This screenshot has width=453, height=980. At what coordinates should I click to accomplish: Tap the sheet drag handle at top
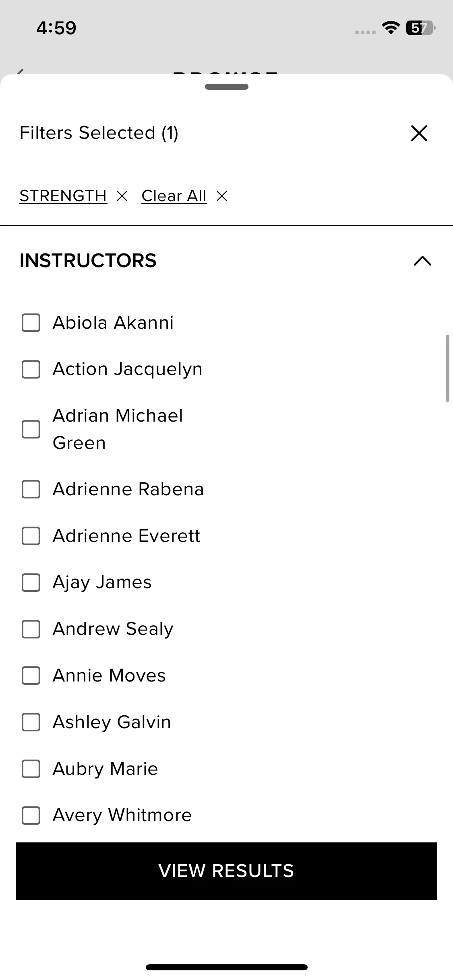coord(226,86)
